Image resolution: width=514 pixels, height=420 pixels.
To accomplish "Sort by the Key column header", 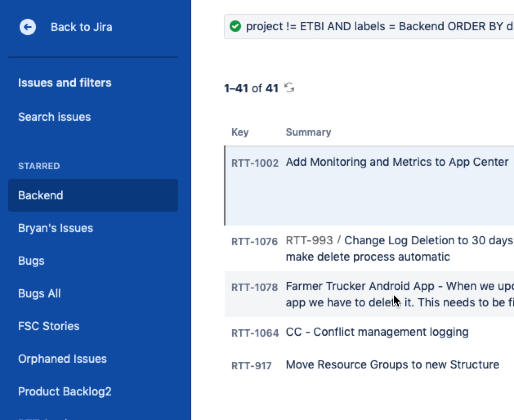I will pyautogui.click(x=240, y=132).
